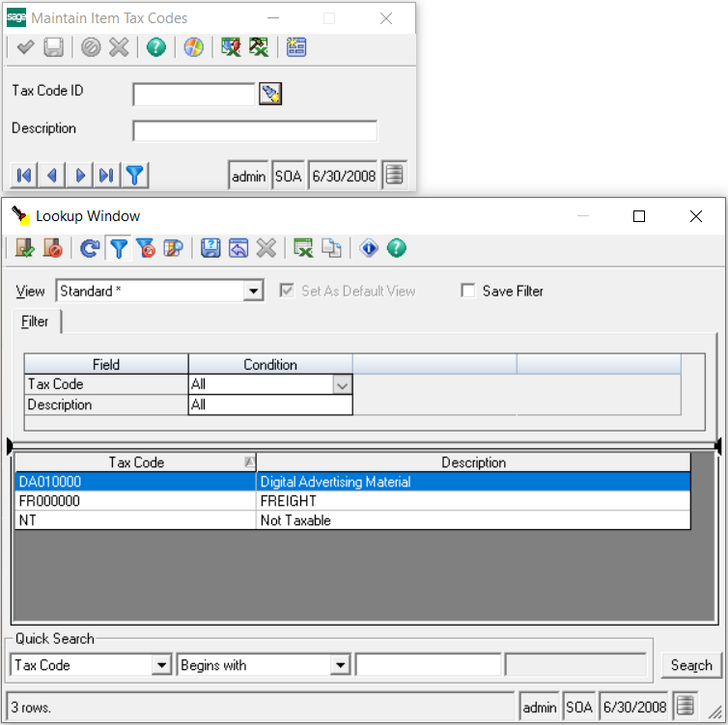Click the Tax Code ID lookup flashlight icon

coord(271,94)
